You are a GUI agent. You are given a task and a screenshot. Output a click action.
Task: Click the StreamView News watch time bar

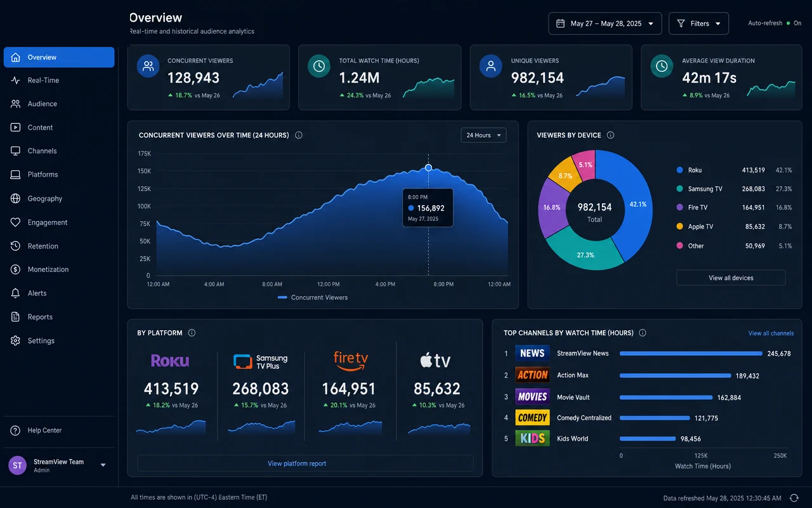(691, 354)
